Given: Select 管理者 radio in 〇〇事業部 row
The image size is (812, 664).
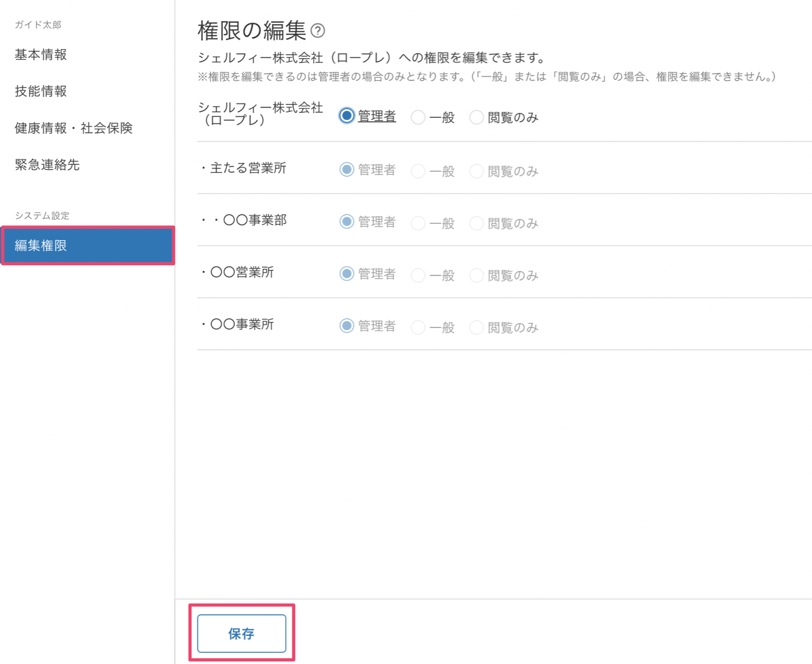Looking at the screenshot, I should tap(347, 221).
